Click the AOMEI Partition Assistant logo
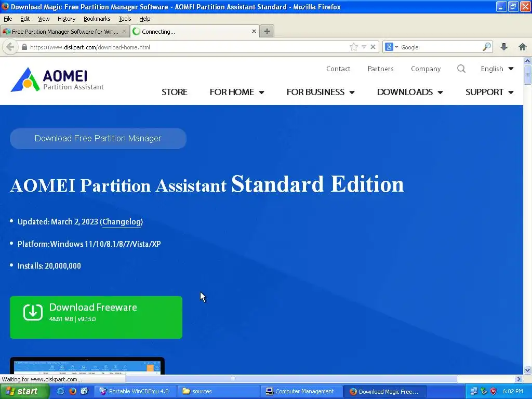 [x=57, y=79]
